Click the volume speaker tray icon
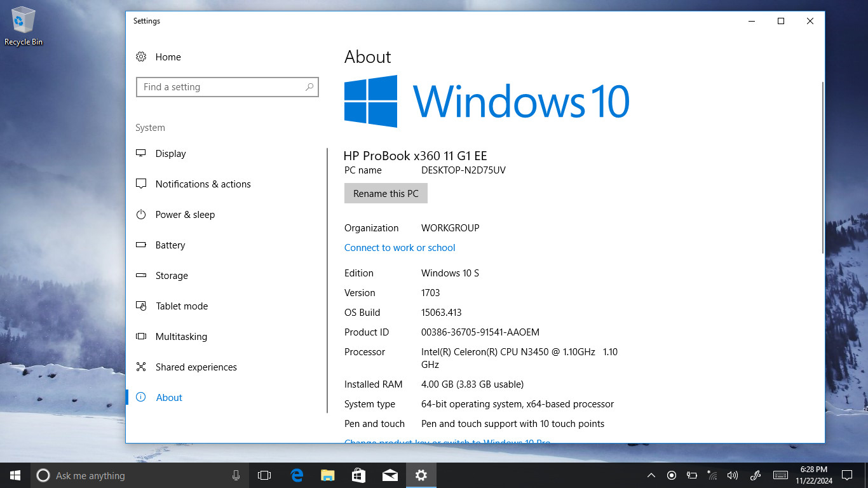 (x=733, y=475)
